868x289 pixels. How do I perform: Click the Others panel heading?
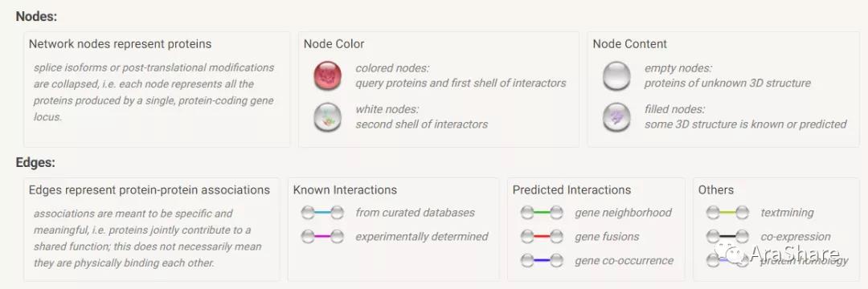pyautogui.click(x=716, y=189)
